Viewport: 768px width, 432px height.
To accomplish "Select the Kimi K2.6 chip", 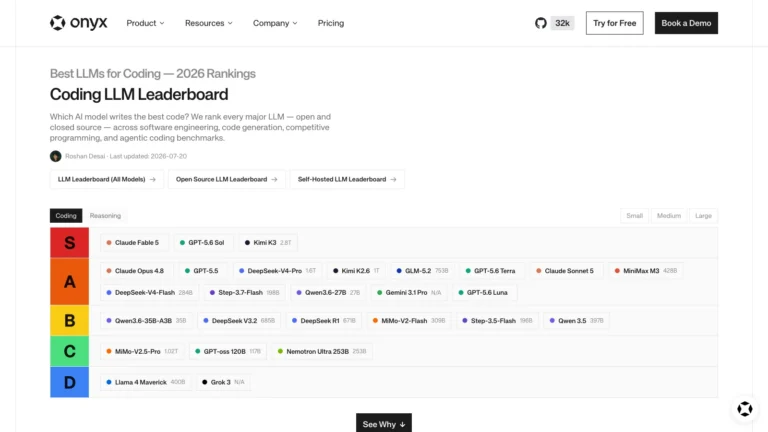I will click(x=356, y=271).
